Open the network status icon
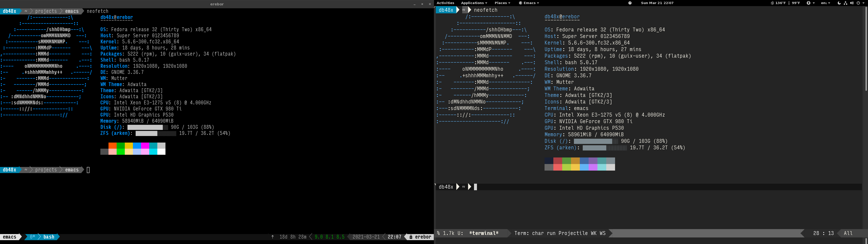Screen dimensions: 868x244 pyautogui.click(x=845, y=3)
